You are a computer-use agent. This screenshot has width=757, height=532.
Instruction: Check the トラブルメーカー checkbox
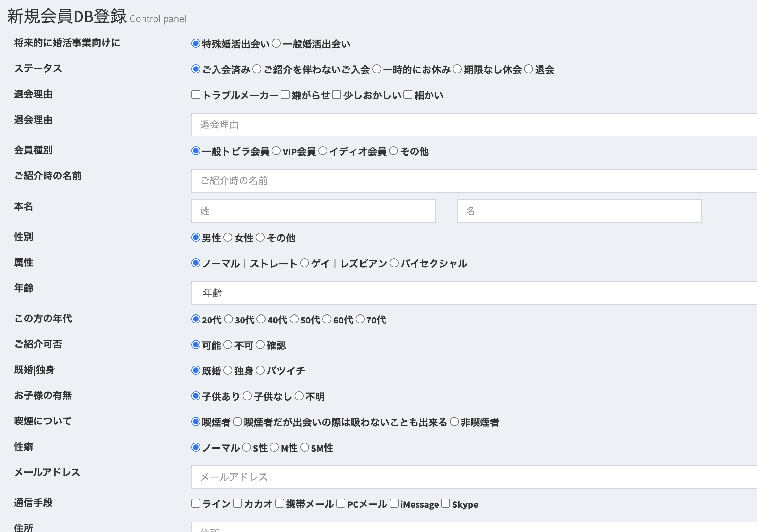point(196,95)
